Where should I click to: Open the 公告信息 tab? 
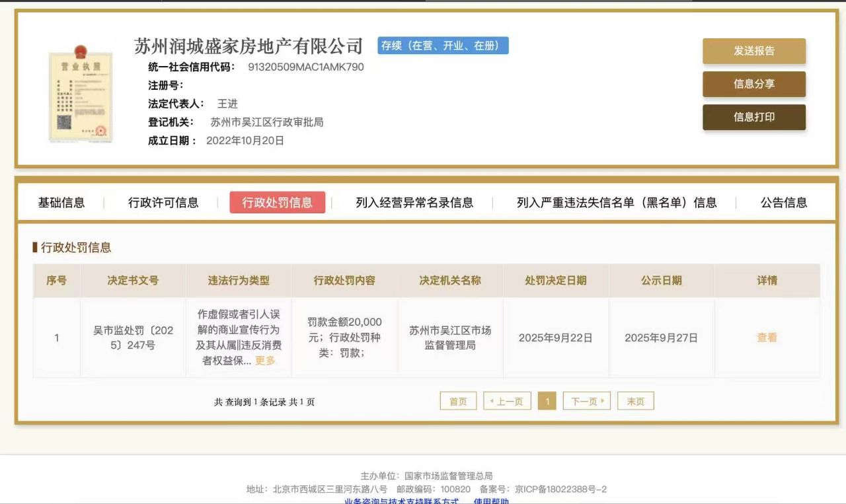[x=783, y=203]
